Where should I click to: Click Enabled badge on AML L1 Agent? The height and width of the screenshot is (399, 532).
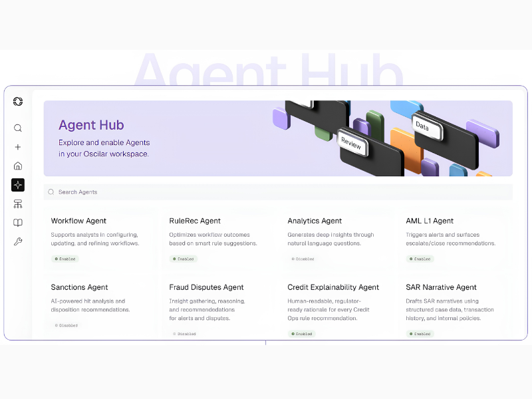pos(420,259)
